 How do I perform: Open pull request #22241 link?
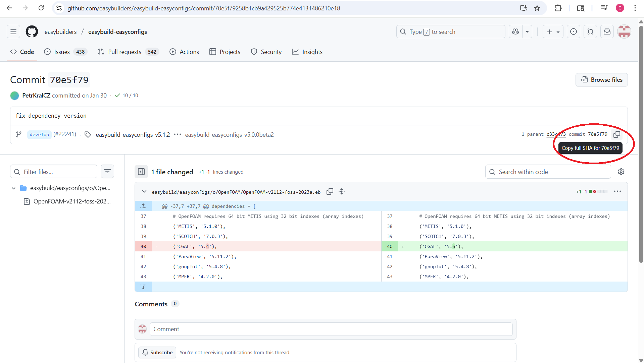pos(65,134)
